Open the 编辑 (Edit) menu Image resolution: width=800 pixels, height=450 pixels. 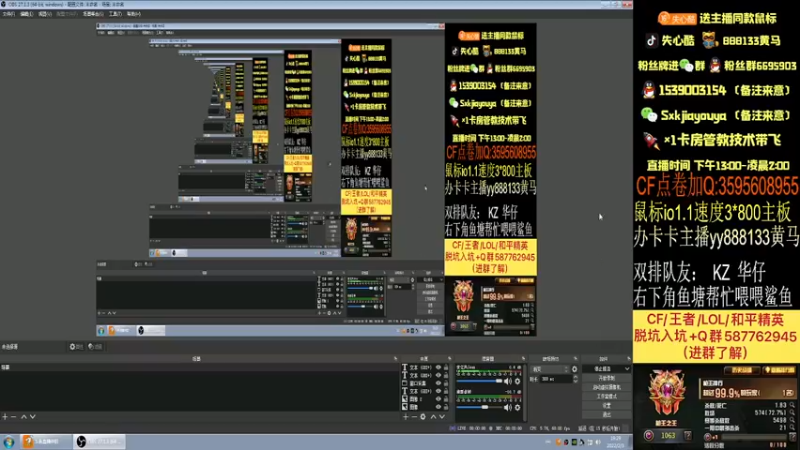[27, 14]
